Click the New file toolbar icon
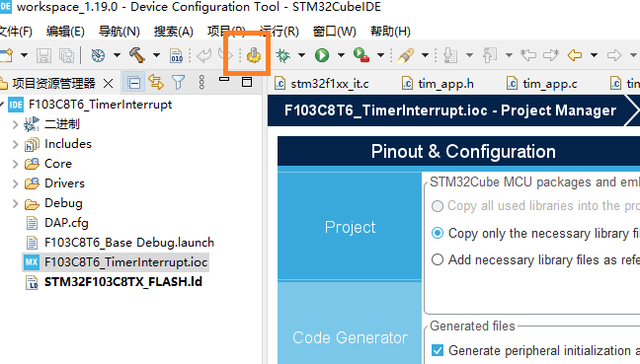The width and height of the screenshot is (640, 364). pyautogui.click(x=7, y=55)
